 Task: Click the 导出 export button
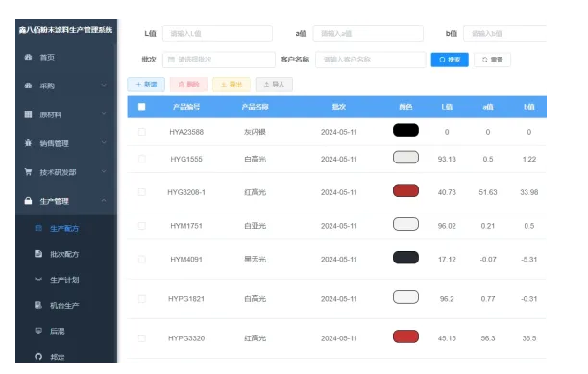click(x=232, y=85)
